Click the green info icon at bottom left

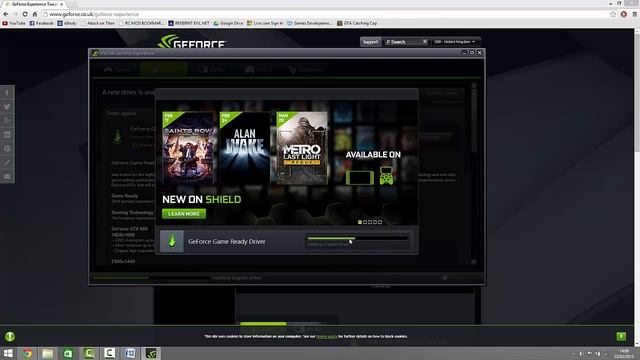pos(10,336)
